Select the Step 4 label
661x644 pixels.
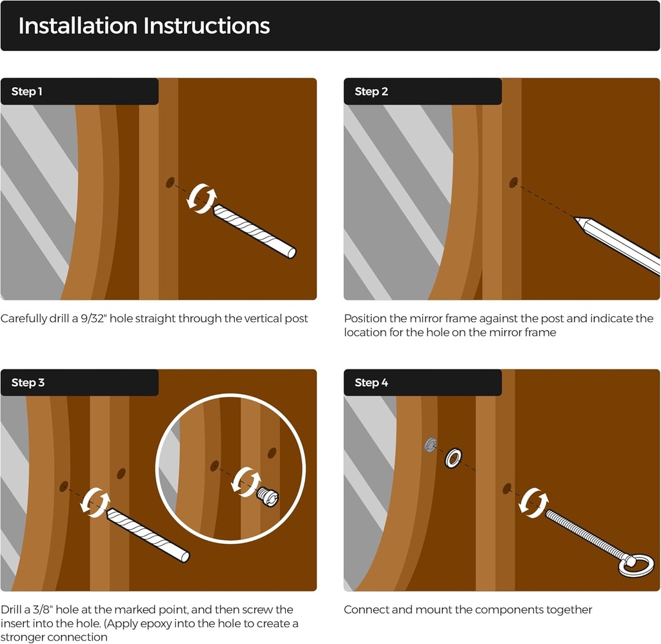[371, 382]
